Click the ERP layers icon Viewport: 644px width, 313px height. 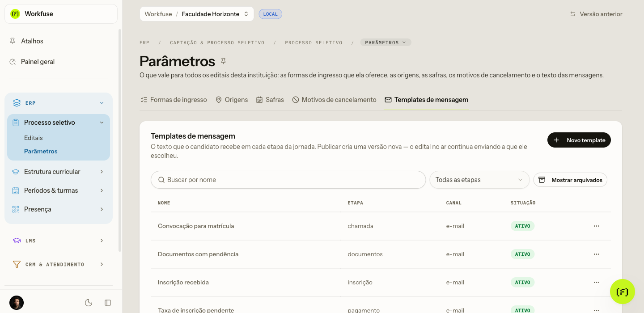tap(17, 103)
